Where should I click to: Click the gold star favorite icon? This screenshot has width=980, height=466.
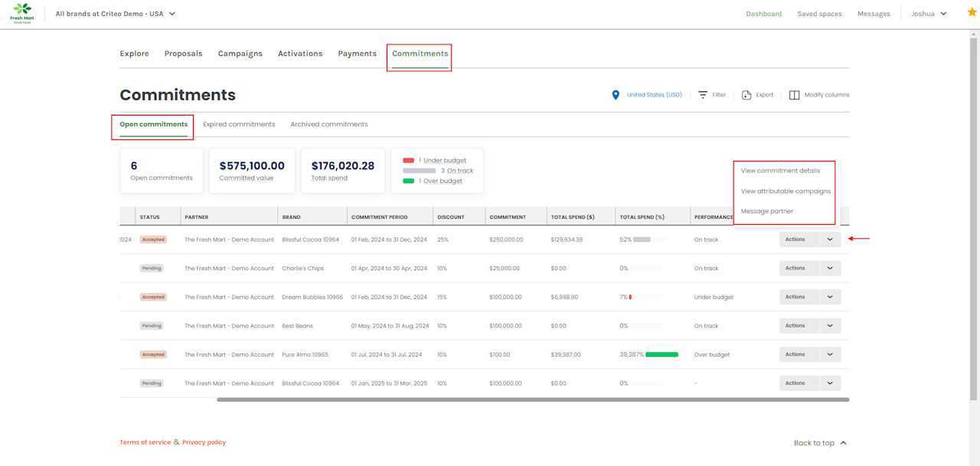click(x=972, y=13)
